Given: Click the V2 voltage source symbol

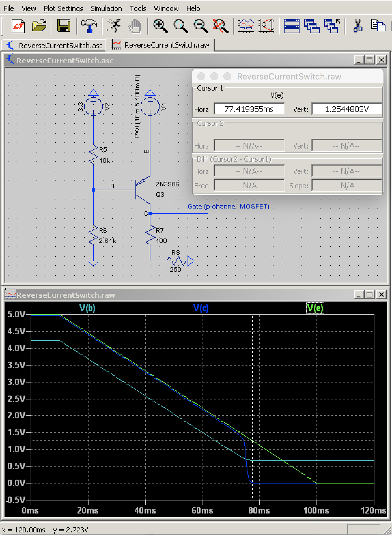Looking at the screenshot, I should (93, 106).
